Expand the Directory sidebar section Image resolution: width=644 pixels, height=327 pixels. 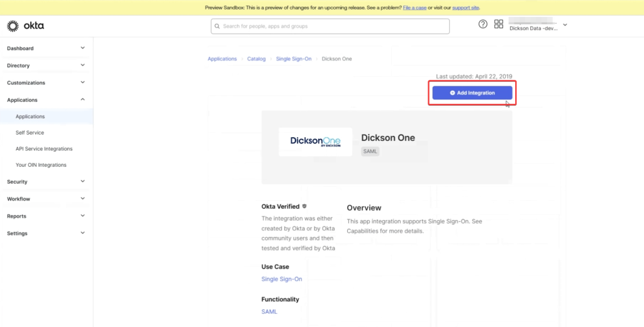(46, 65)
